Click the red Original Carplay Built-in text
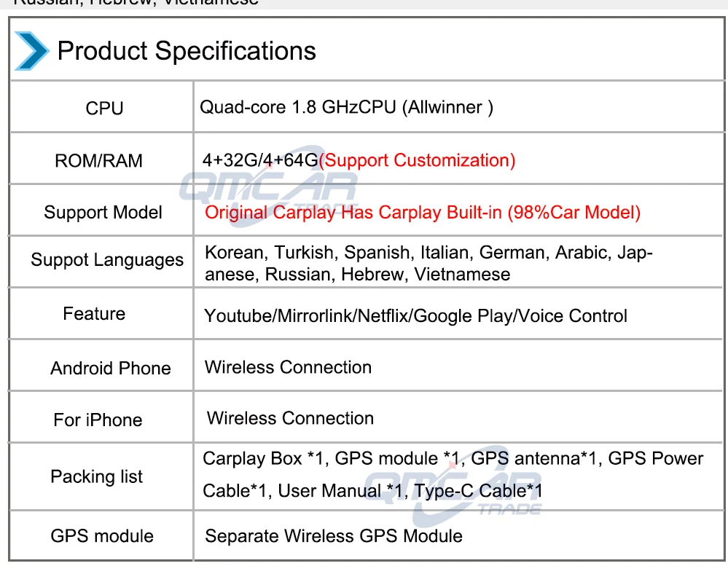This screenshot has width=728, height=566. (422, 213)
